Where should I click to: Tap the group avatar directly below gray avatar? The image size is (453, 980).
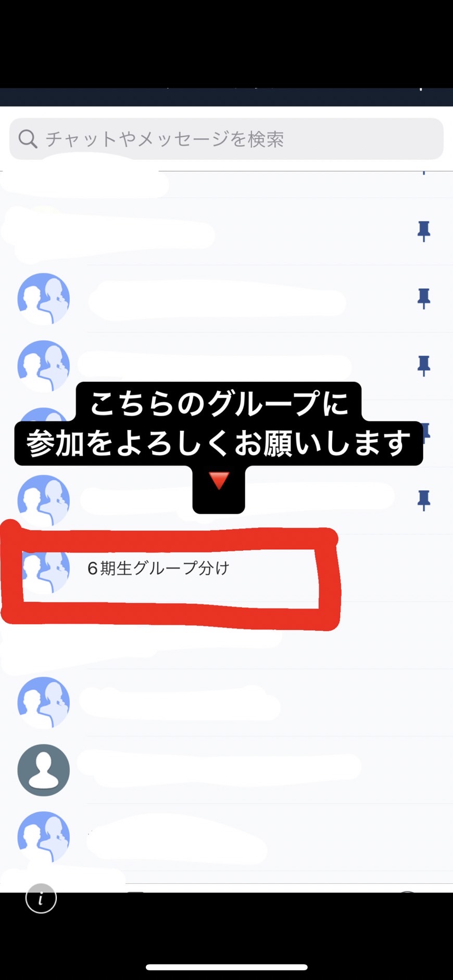[x=44, y=837]
